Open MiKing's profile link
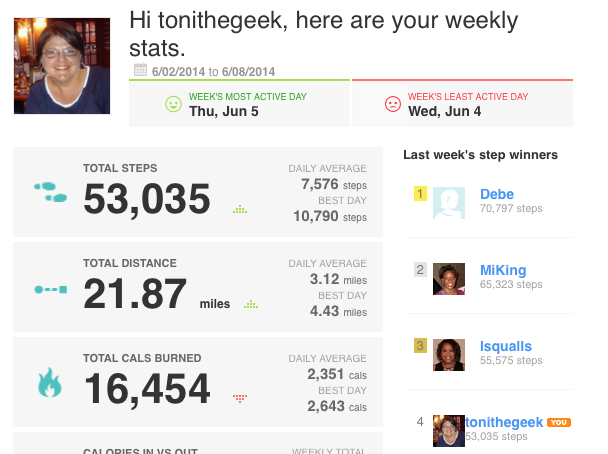 (503, 270)
